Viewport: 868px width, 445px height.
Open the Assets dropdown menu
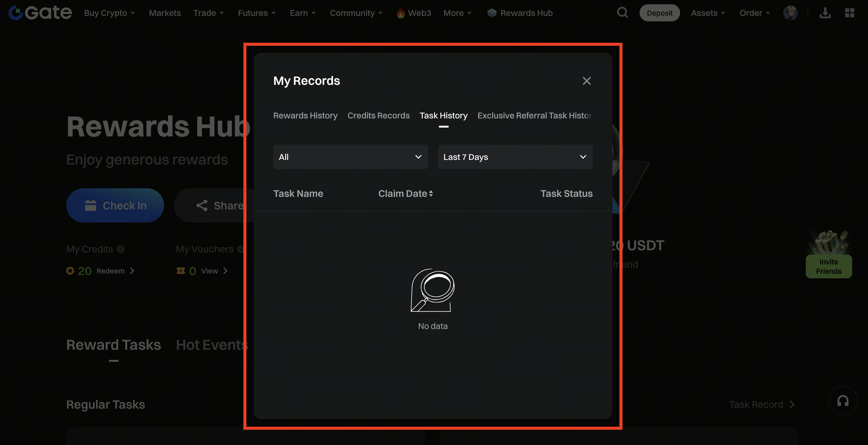pos(708,13)
